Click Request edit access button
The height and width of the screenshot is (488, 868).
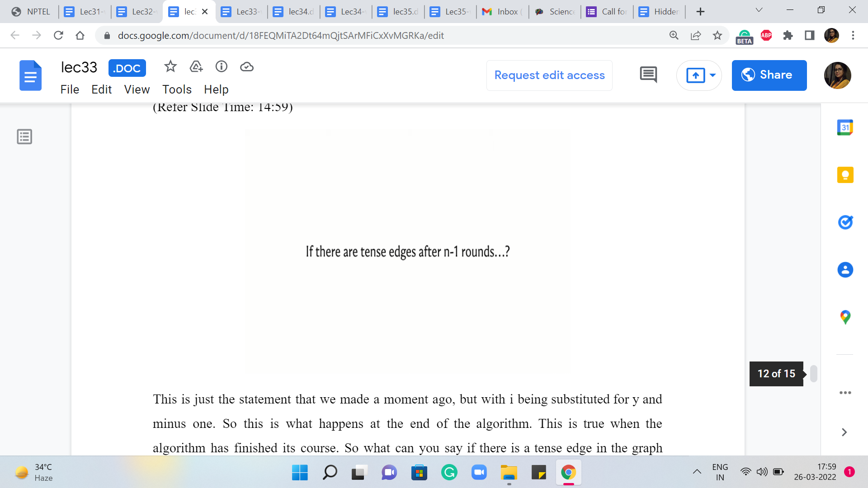pos(549,75)
